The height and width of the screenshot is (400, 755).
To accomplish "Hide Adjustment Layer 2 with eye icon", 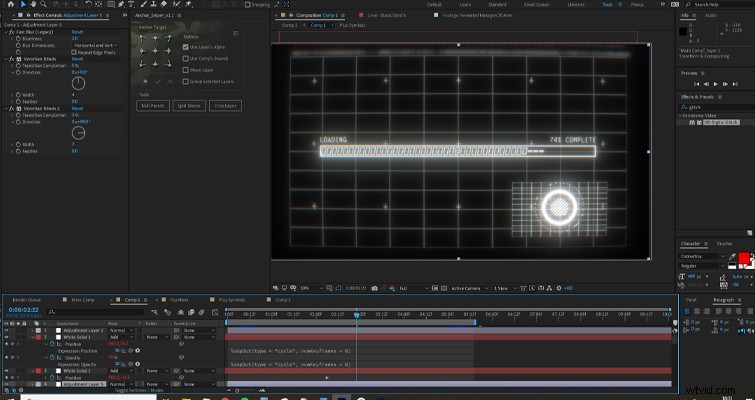I will [7, 331].
